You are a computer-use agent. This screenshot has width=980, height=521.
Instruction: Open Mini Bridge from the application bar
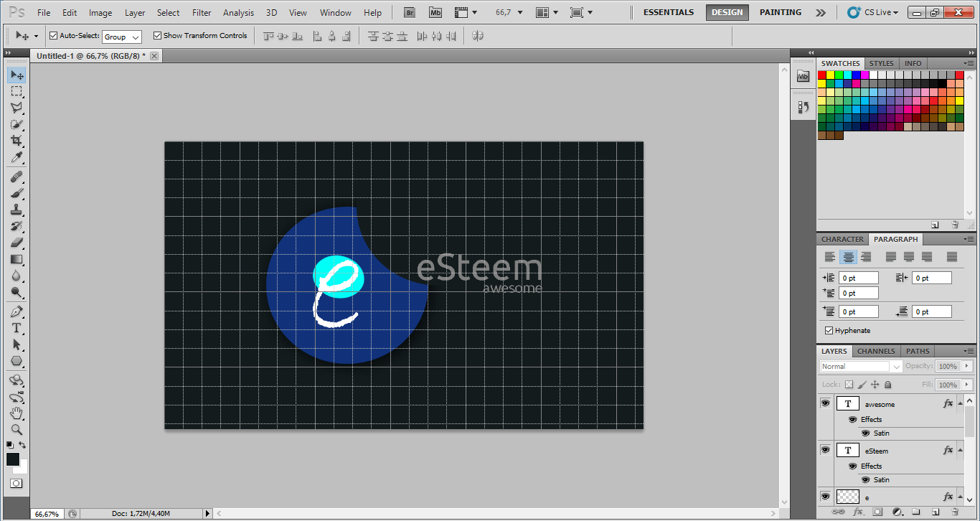click(435, 12)
